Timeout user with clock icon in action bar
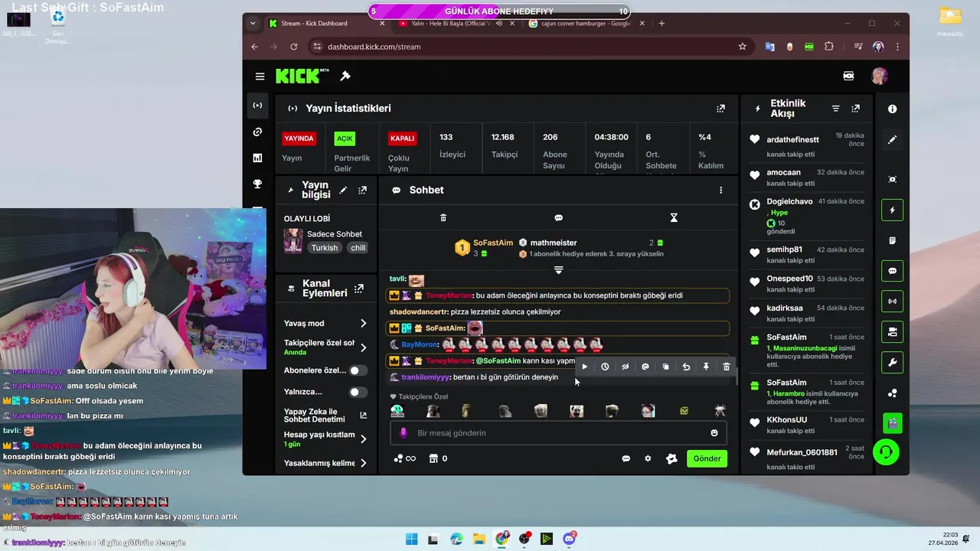Screen dimensions: 980x551 point(605,367)
